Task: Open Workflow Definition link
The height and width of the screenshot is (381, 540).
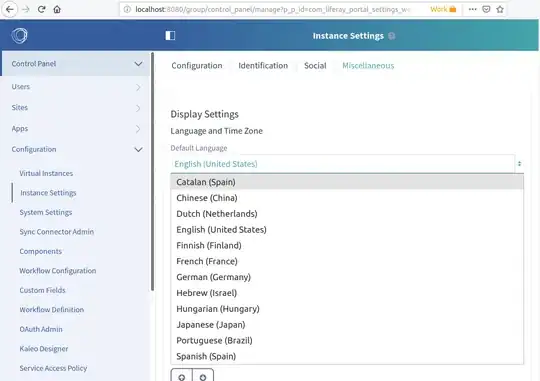Action: coord(52,310)
